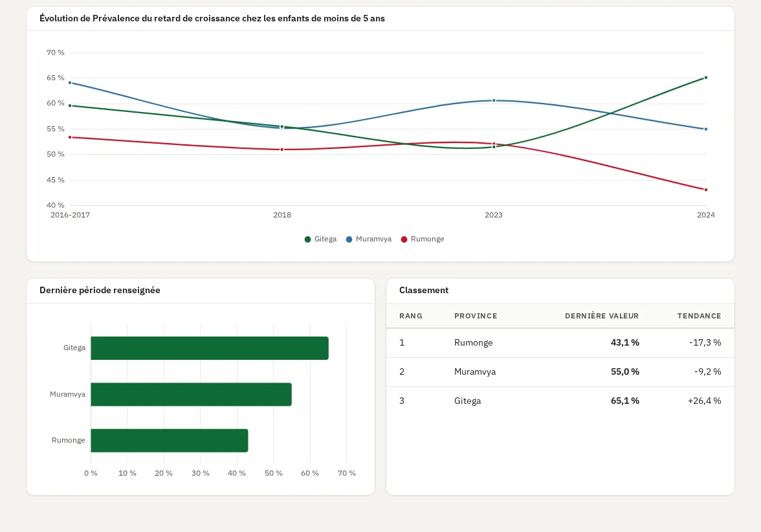Select Gitega in the Classement table

coord(467,401)
